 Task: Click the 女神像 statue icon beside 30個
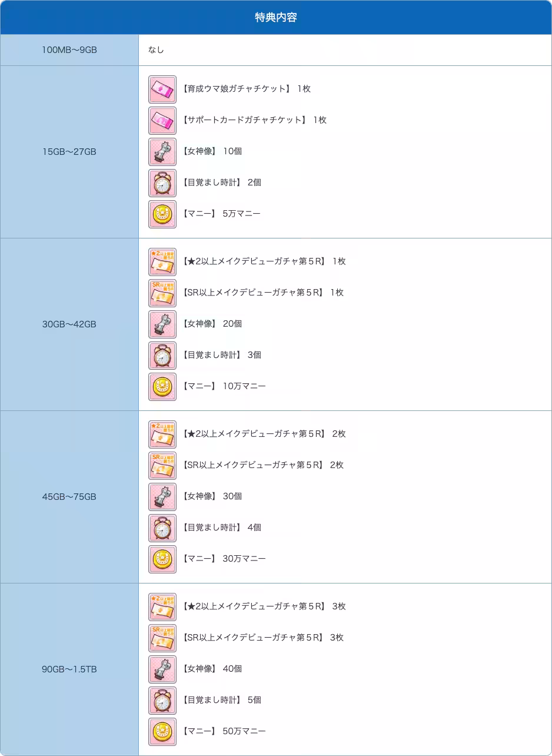point(162,497)
